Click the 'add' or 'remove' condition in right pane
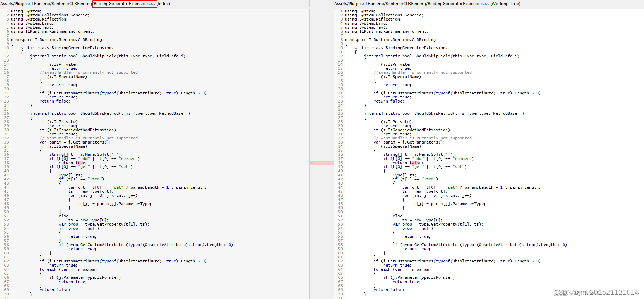This screenshot has width=644, height=299. [x=429, y=159]
